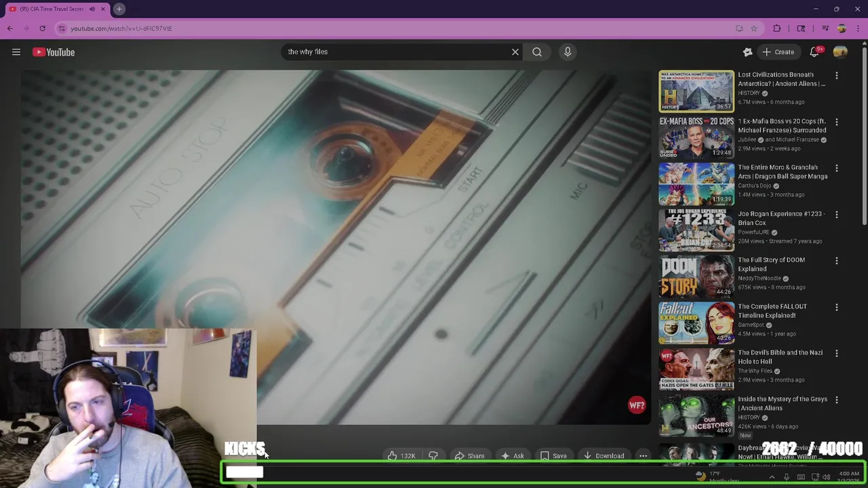This screenshot has height=488, width=868.
Task: Open options menu for Lost Civilizations video
Action: 837,76
